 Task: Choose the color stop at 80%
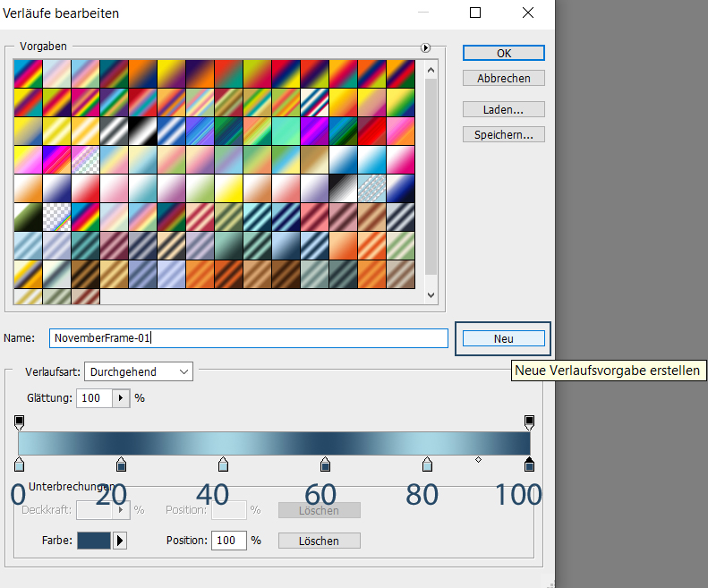tap(427, 464)
